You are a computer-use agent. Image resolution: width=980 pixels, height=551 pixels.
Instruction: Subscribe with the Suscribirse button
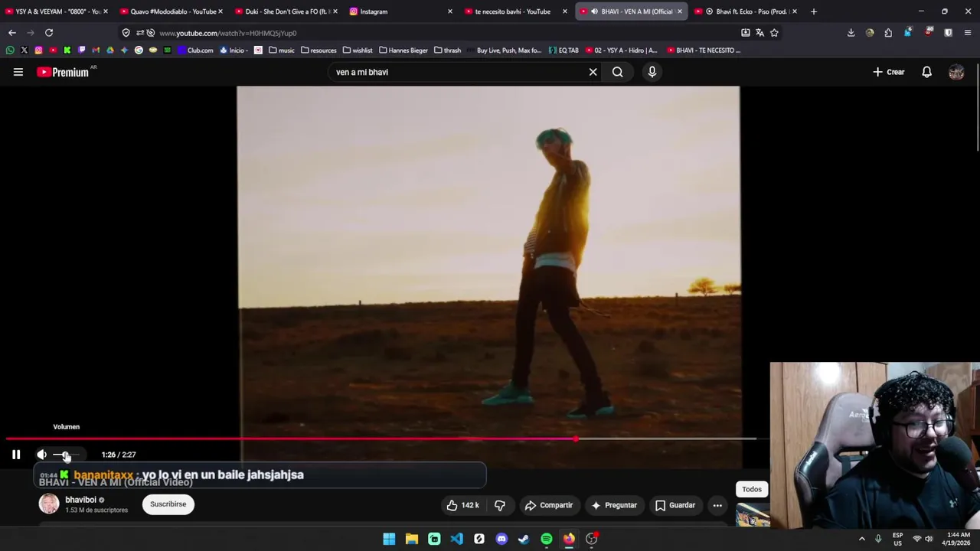(168, 504)
